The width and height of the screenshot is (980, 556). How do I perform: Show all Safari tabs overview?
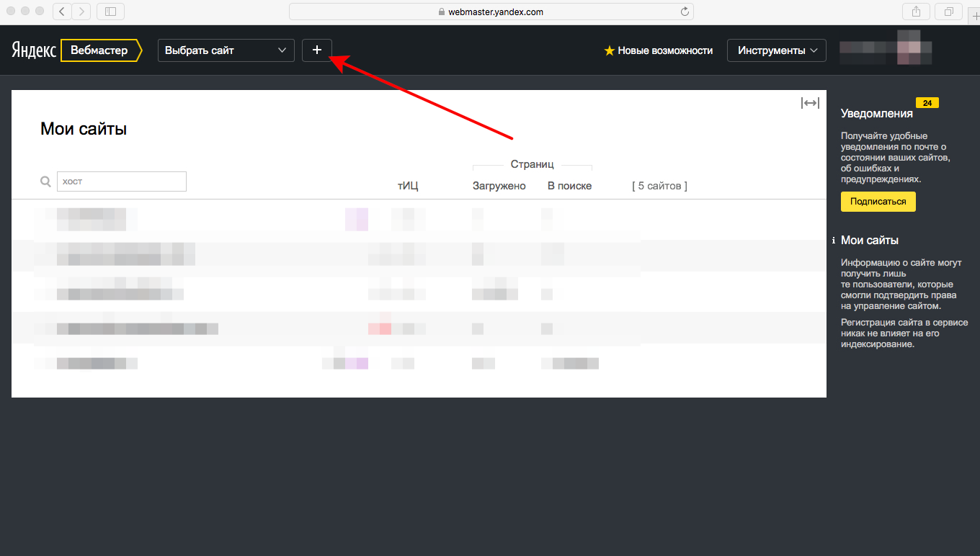click(x=948, y=11)
